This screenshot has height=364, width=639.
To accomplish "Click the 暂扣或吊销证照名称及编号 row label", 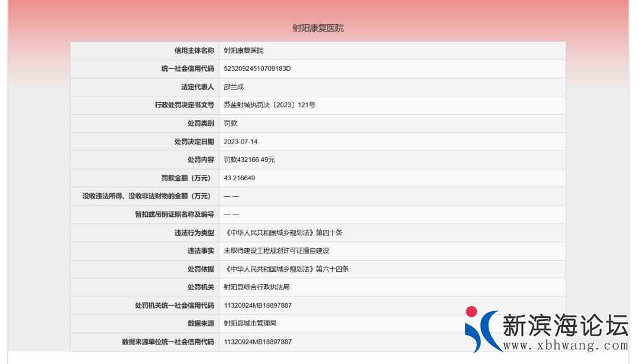I will pyautogui.click(x=175, y=214).
